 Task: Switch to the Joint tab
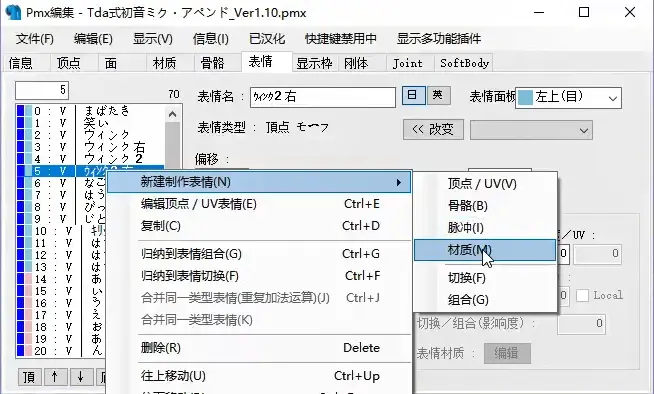410,63
